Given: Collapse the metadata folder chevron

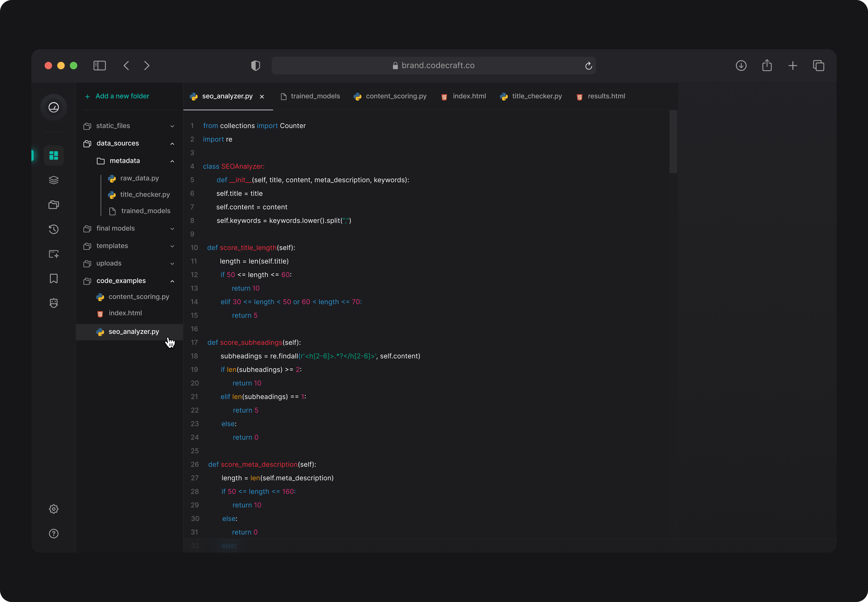Looking at the screenshot, I should (172, 161).
